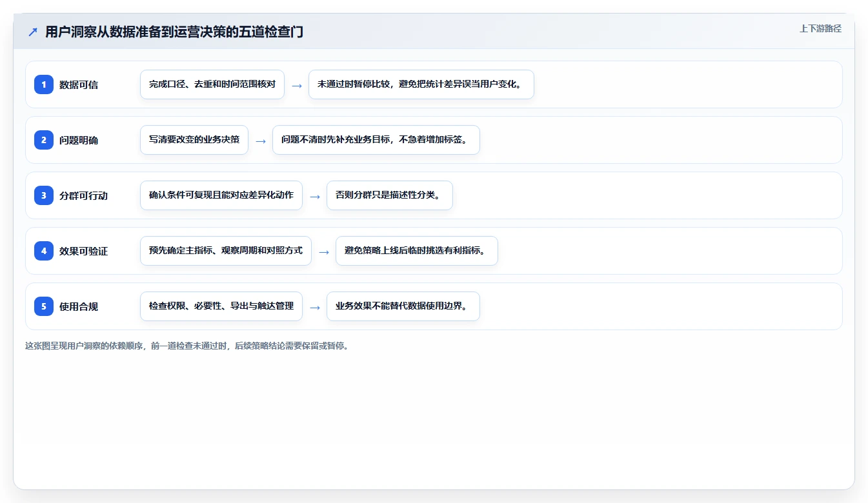This screenshot has height=503, width=868.
Task: Click the 上下游路径 label
Action: [x=820, y=28]
